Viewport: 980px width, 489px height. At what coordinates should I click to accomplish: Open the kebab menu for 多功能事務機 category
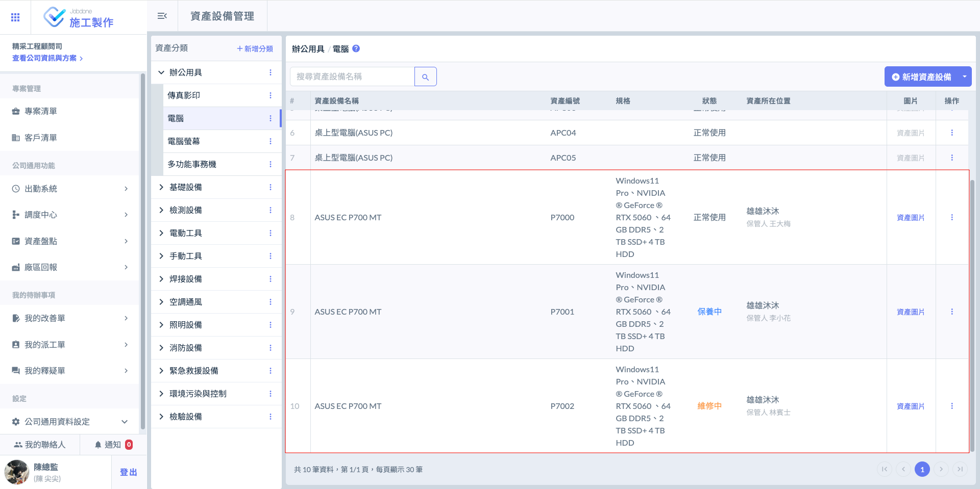tap(271, 164)
